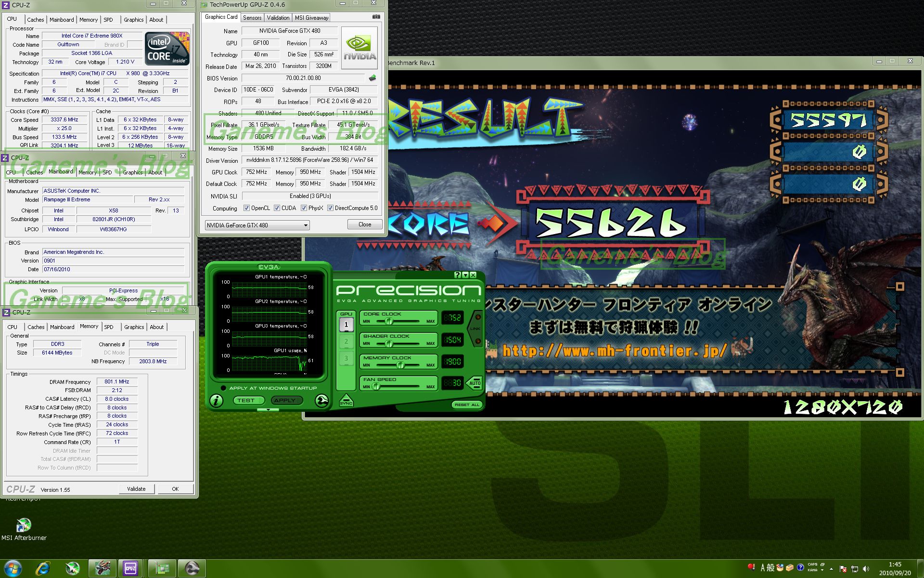Image resolution: width=924 pixels, height=578 pixels.
Task: Open the Precision title bar dropdown arrow
Action: (465, 275)
